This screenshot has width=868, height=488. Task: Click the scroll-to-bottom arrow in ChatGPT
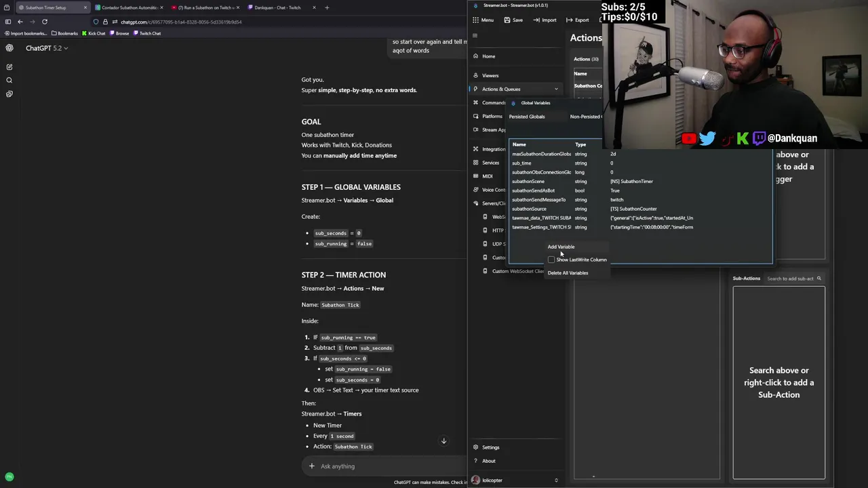443,441
